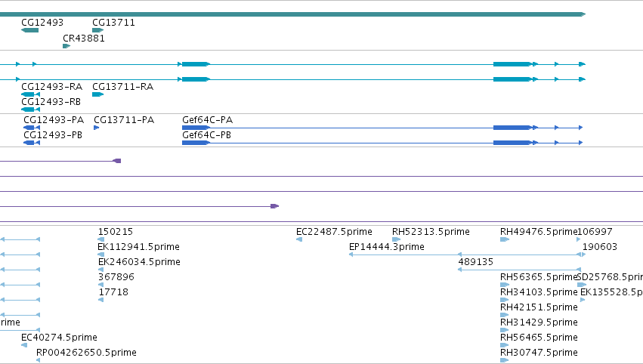Viewport: 643px width, 364px height.
Task: Click the 489135 EST alignment line
Action: [519, 270]
